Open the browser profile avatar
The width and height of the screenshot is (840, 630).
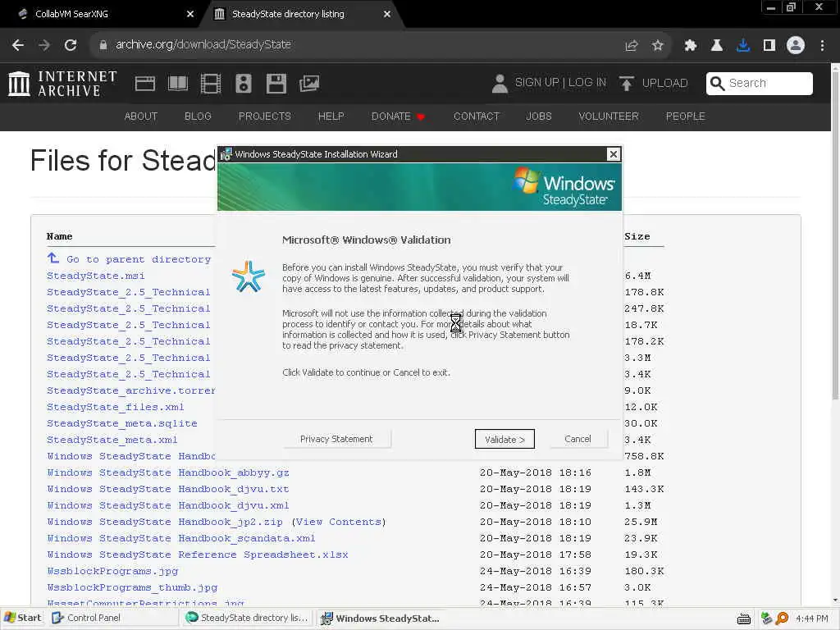point(796,45)
